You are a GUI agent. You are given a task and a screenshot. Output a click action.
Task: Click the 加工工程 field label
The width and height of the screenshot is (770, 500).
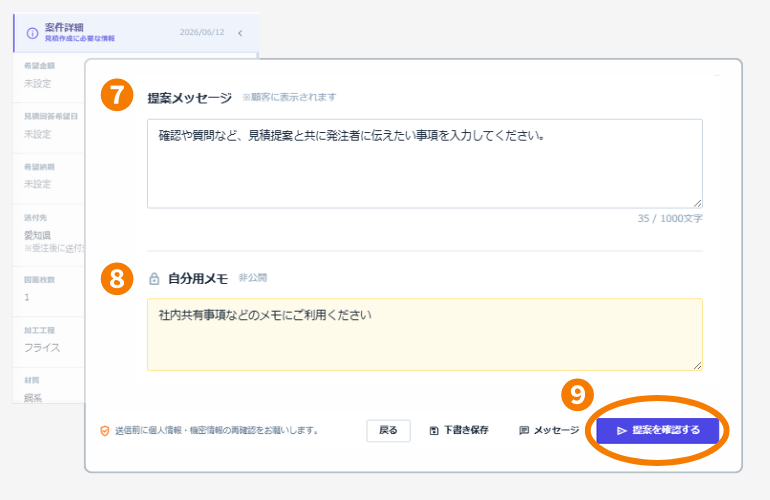tap(39, 331)
